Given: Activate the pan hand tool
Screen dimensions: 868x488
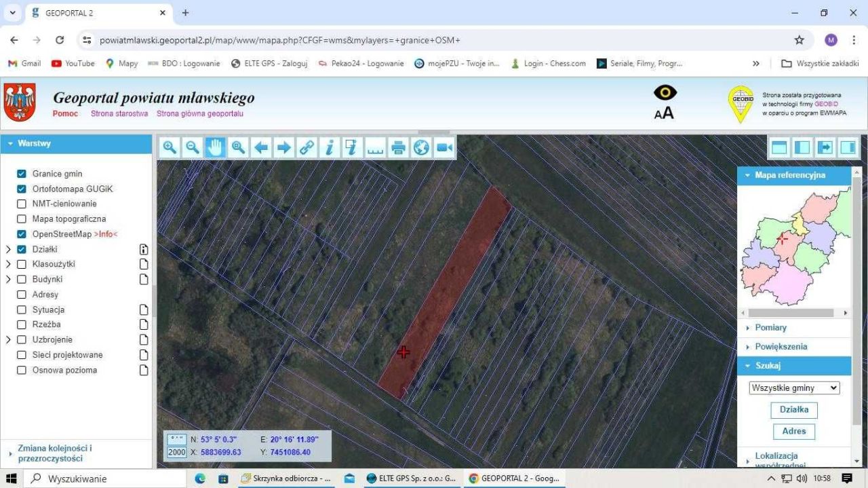Looking at the screenshot, I should click(215, 147).
